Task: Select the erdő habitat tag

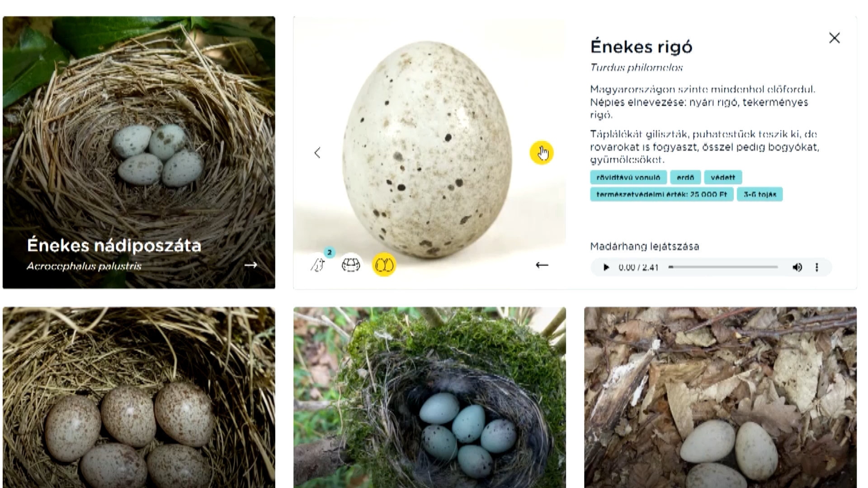Action: tap(685, 178)
